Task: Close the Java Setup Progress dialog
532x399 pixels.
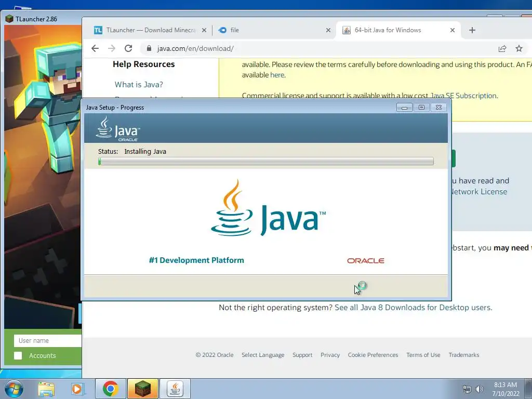Action: click(x=438, y=108)
